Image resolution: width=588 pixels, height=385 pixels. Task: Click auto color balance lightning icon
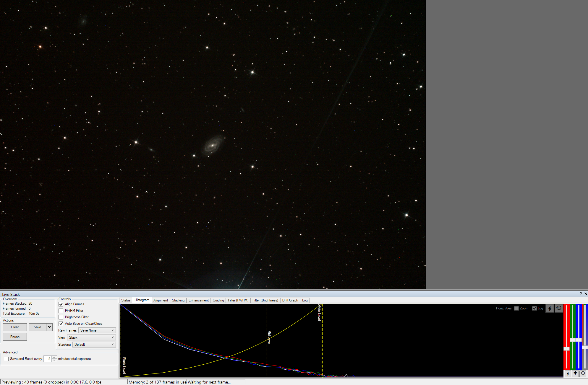tap(568, 373)
